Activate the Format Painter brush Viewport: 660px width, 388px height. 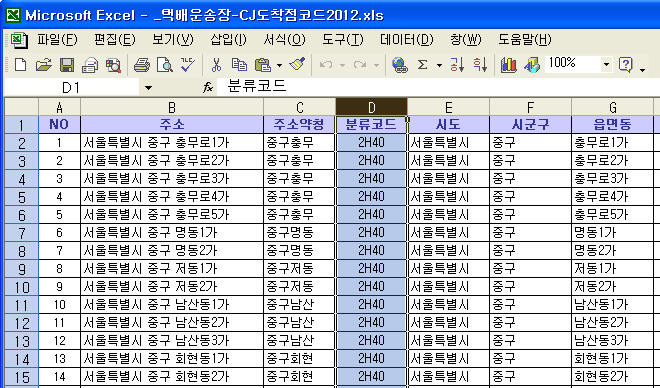pyautogui.click(x=297, y=65)
